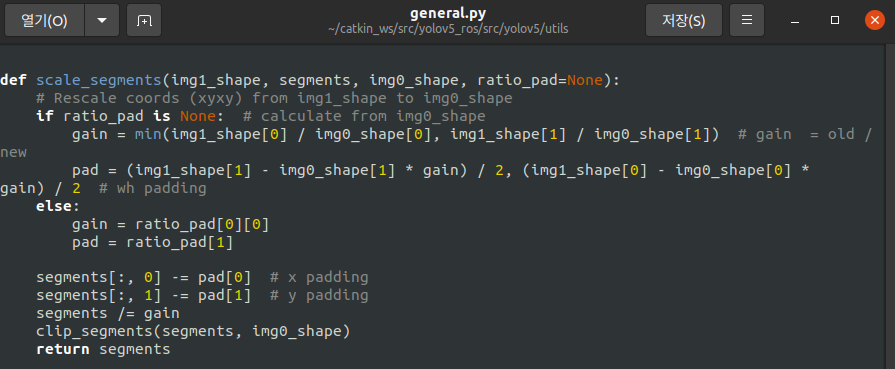
Task: Click the comment '# x padding'
Action: pyautogui.click(x=319, y=278)
